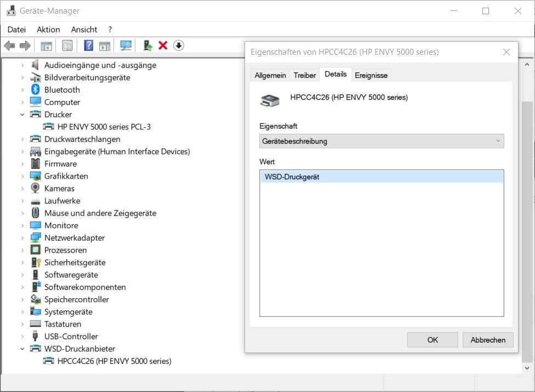Open the ? help menu
Image resolution: width=535 pixels, height=392 pixels.
click(110, 30)
